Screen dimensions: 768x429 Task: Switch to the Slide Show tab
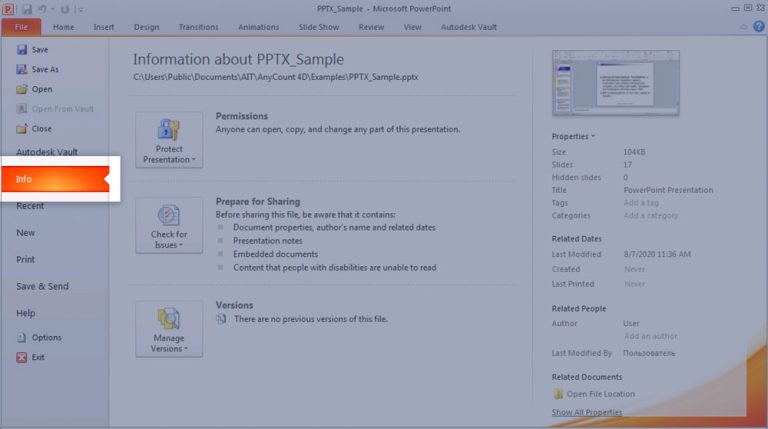319,27
